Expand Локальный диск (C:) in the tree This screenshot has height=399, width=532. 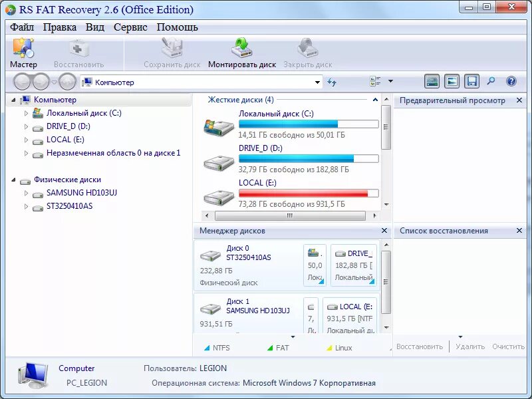point(26,113)
